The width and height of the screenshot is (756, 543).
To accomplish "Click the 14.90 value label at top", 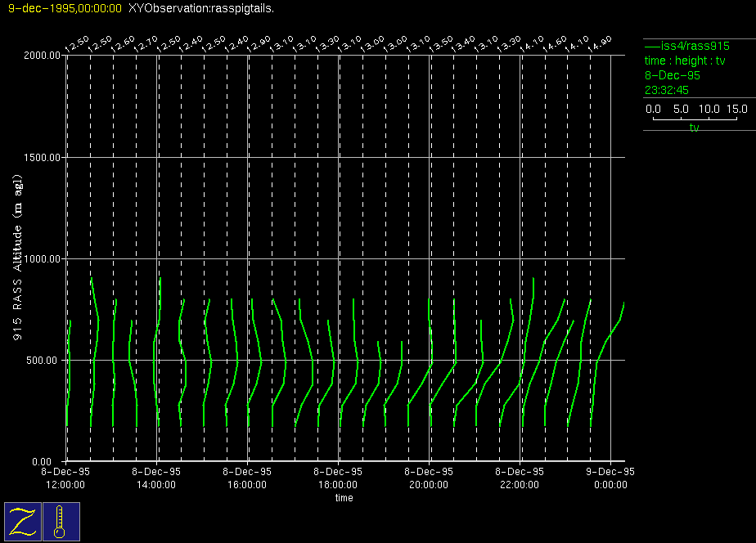I will (602, 43).
